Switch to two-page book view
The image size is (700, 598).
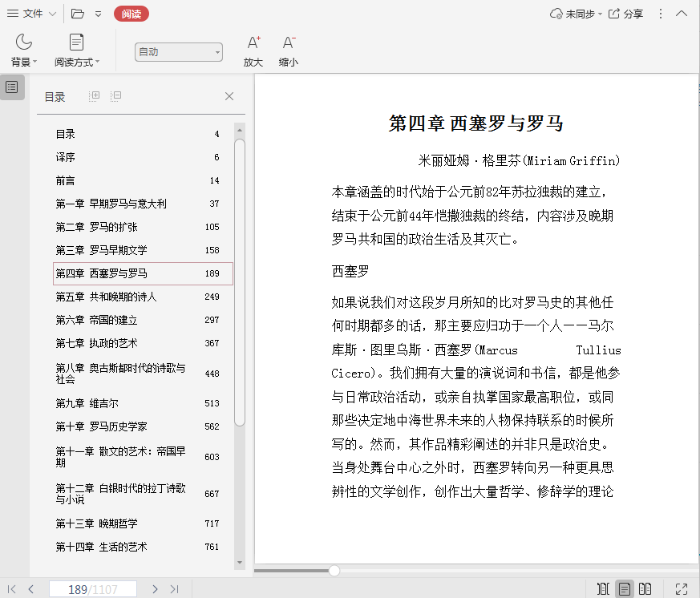coord(645,589)
